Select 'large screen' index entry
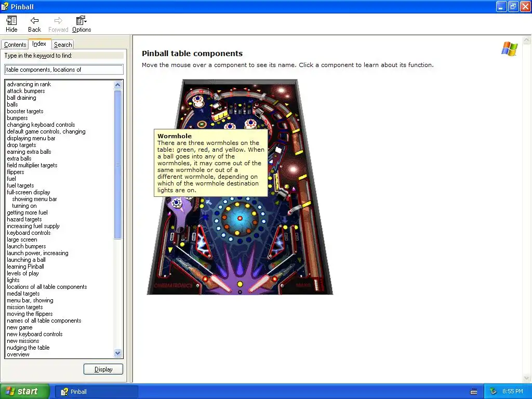 pos(22,240)
